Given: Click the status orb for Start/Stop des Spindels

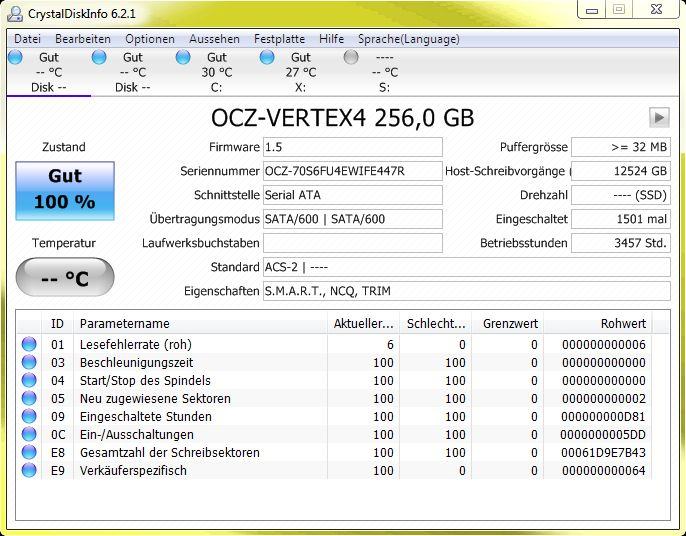Looking at the screenshot, I should [x=29, y=380].
